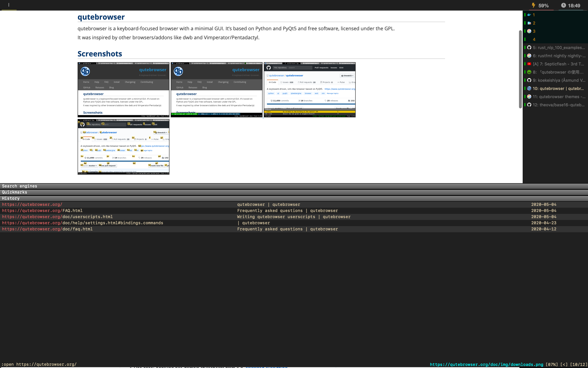
Task: Click the Search engines completion category header
Action: pyautogui.click(x=294, y=186)
